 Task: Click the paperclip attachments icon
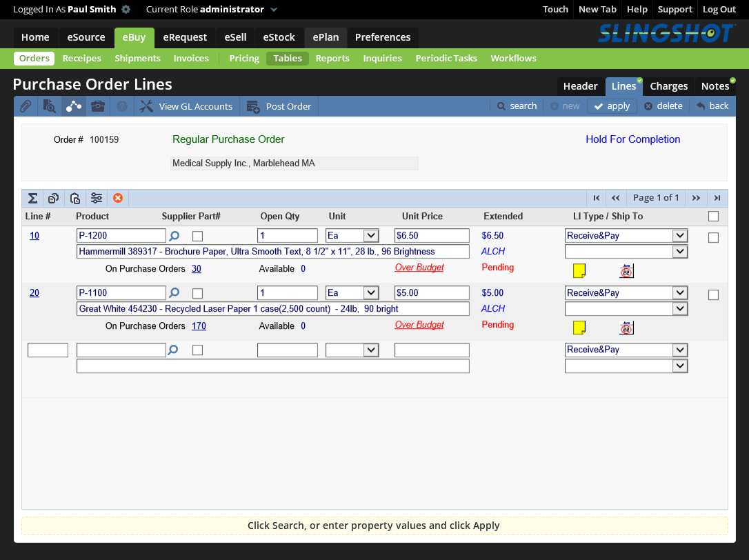[25, 106]
